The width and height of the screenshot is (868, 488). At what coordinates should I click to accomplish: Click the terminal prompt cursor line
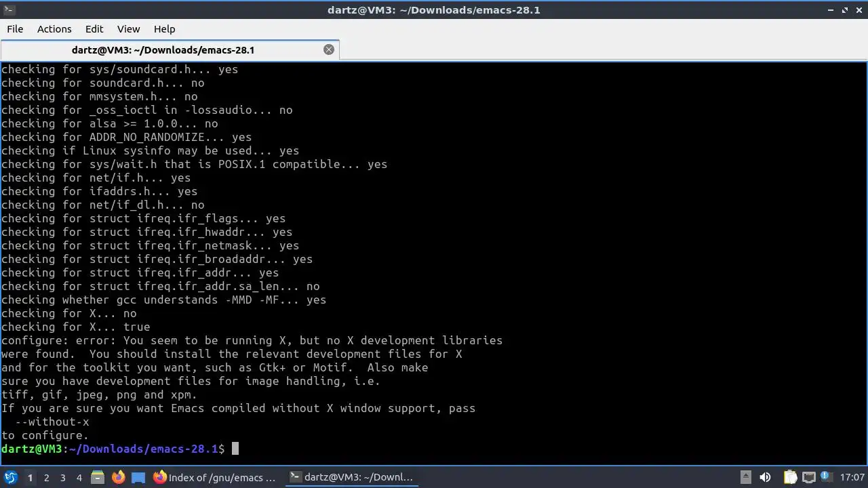(119, 449)
